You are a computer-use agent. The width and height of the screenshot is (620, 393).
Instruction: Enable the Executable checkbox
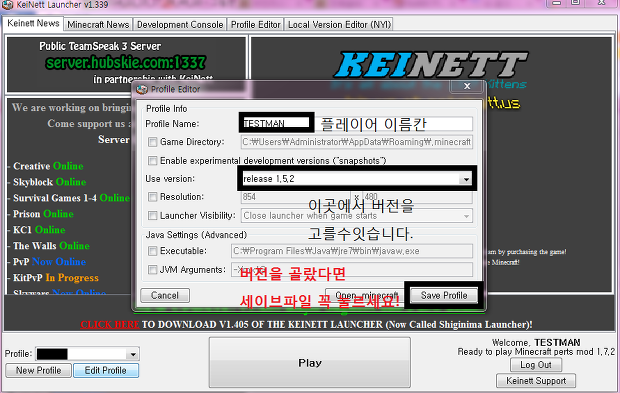[152, 251]
